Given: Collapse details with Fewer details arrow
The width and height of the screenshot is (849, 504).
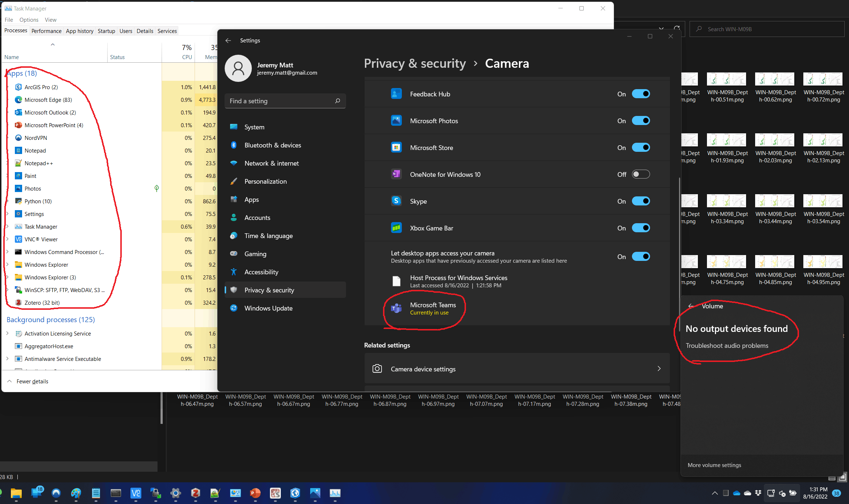Looking at the screenshot, I should tap(10, 381).
